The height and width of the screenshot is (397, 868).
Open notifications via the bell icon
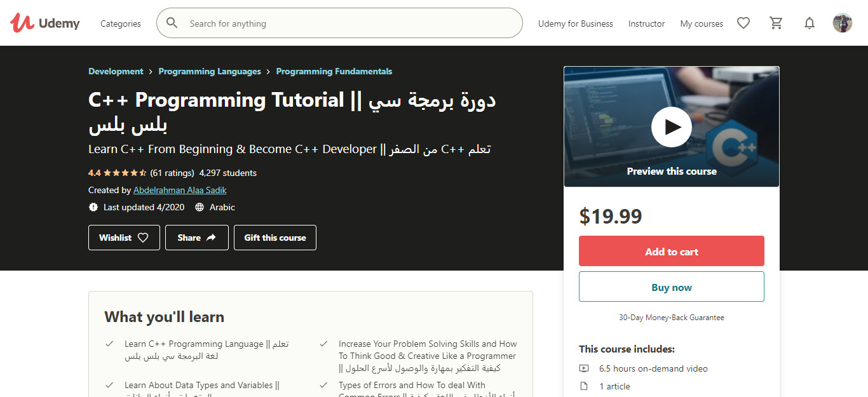click(x=810, y=23)
